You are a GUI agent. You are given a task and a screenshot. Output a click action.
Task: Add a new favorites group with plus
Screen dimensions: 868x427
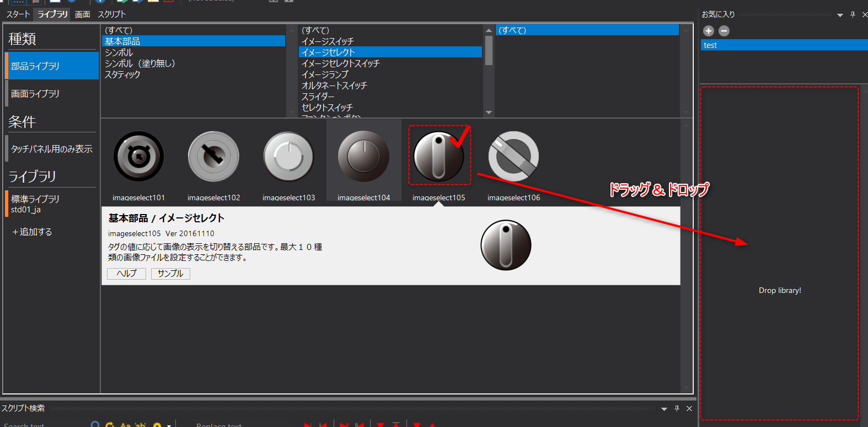(x=709, y=31)
